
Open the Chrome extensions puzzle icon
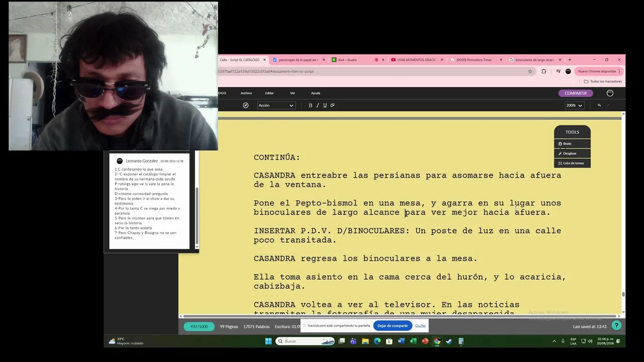pos(543,71)
